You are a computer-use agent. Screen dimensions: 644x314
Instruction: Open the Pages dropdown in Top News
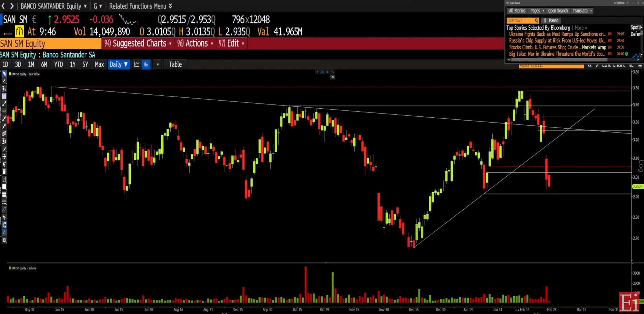[537, 11]
